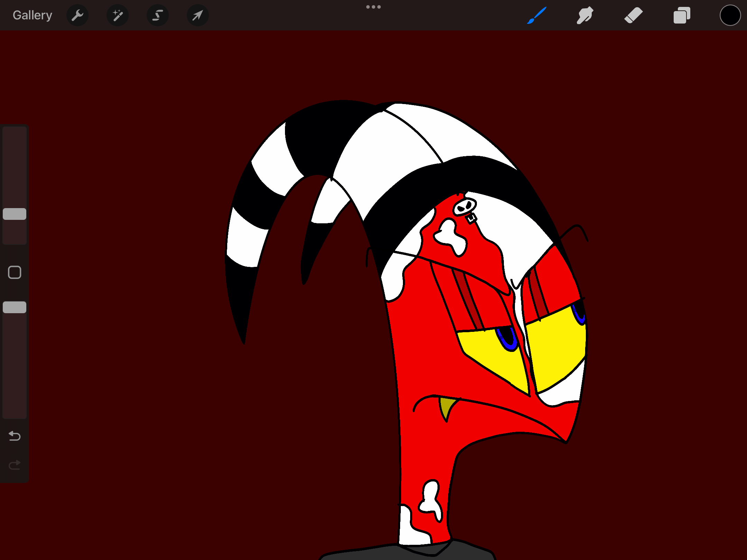Open the Actions wrench menu

click(x=77, y=15)
